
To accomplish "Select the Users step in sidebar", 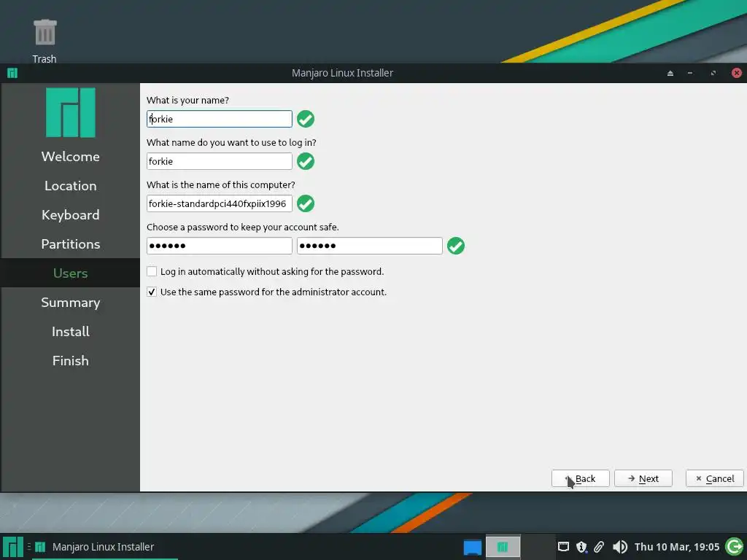I will [71, 273].
